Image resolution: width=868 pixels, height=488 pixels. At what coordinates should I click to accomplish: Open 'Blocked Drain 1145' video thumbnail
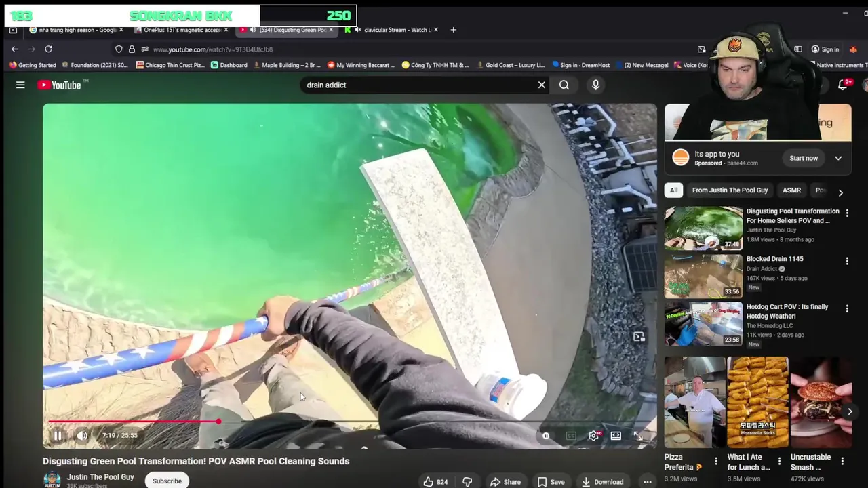pos(703,276)
